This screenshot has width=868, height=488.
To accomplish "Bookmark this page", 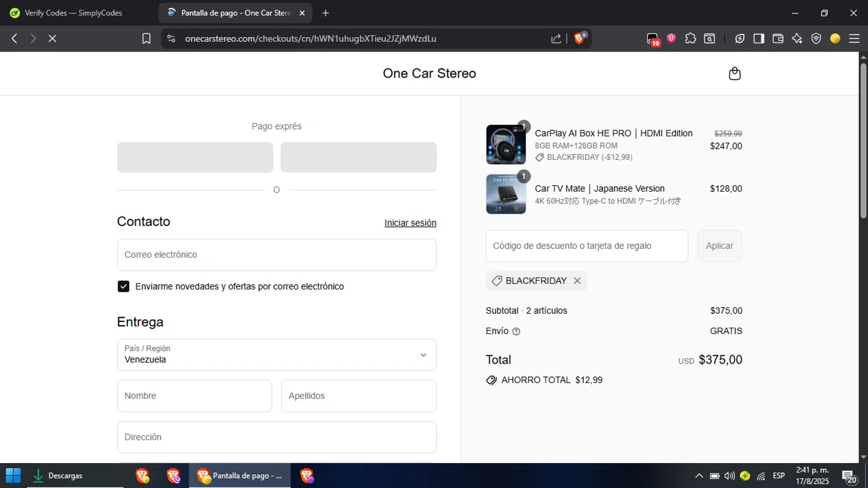I will (146, 38).
